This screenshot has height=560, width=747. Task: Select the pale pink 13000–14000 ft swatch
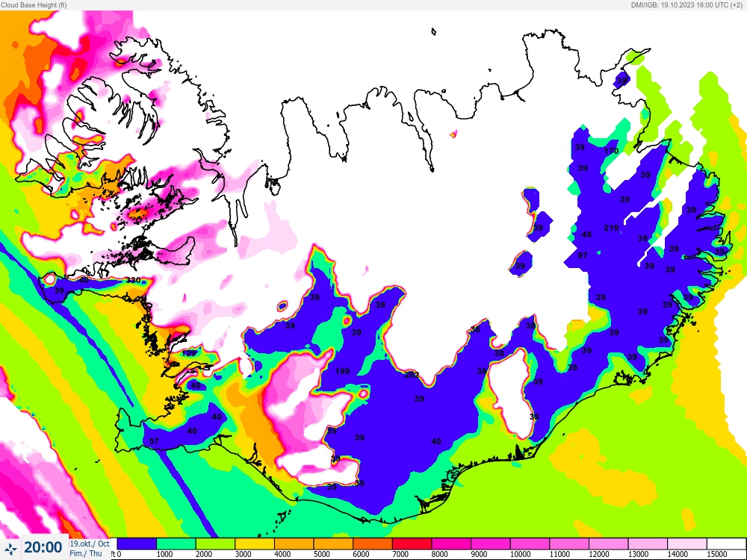pos(648,544)
